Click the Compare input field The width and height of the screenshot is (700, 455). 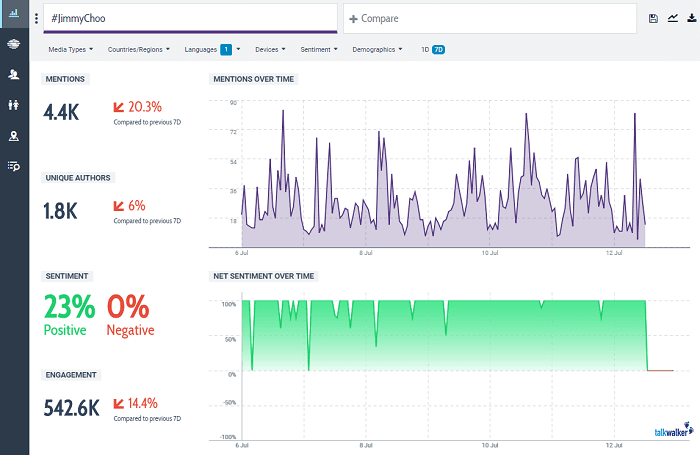point(489,19)
